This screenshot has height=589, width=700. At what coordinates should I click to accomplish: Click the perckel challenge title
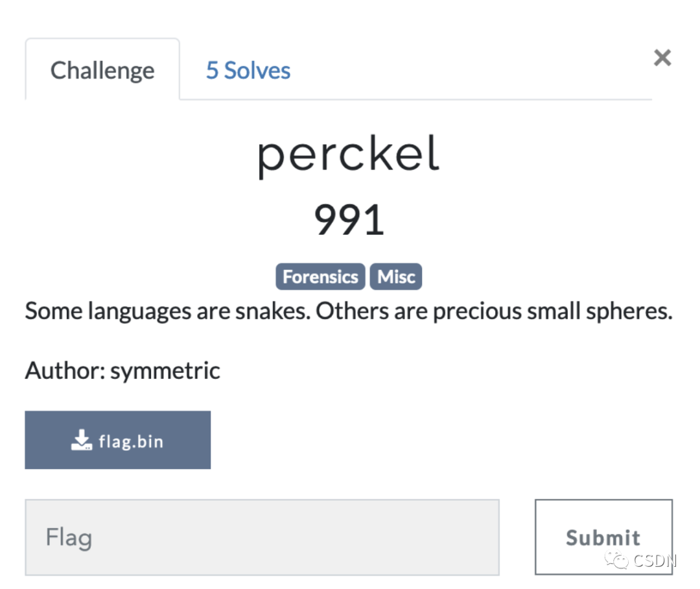click(349, 154)
